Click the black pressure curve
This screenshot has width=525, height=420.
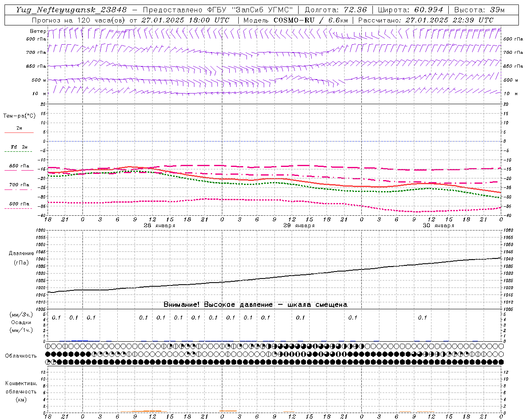pyautogui.click(x=275, y=277)
